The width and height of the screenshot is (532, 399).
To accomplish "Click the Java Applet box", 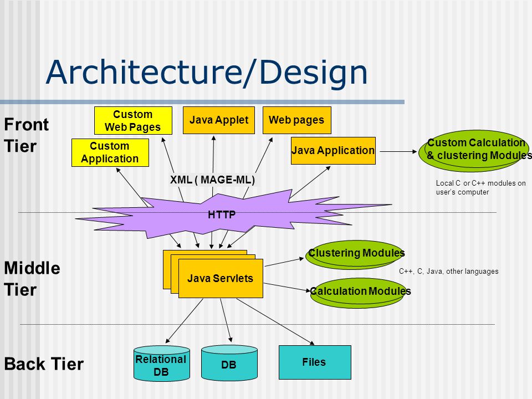I will pos(218,120).
